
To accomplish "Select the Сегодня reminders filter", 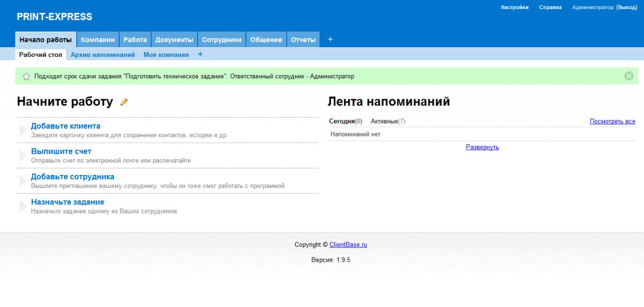I will 342,121.
